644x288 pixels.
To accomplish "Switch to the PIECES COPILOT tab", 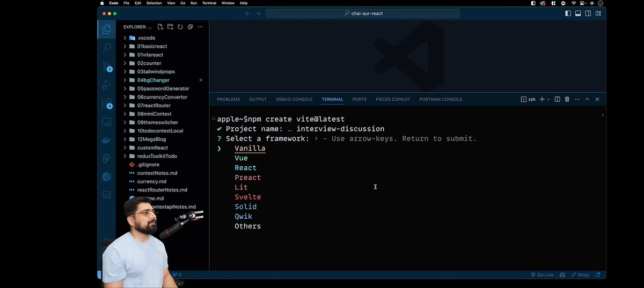I will pos(393,99).
